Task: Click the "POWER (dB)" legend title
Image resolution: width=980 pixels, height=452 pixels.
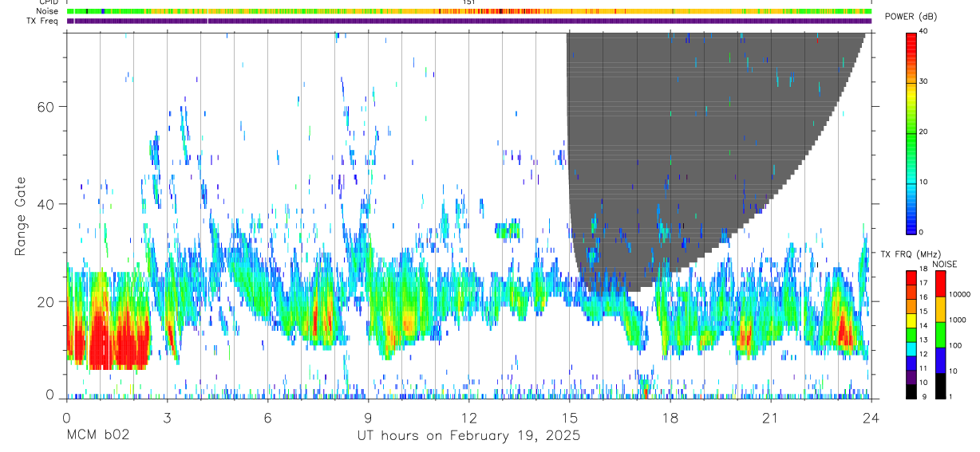Action: click(911, 17)
